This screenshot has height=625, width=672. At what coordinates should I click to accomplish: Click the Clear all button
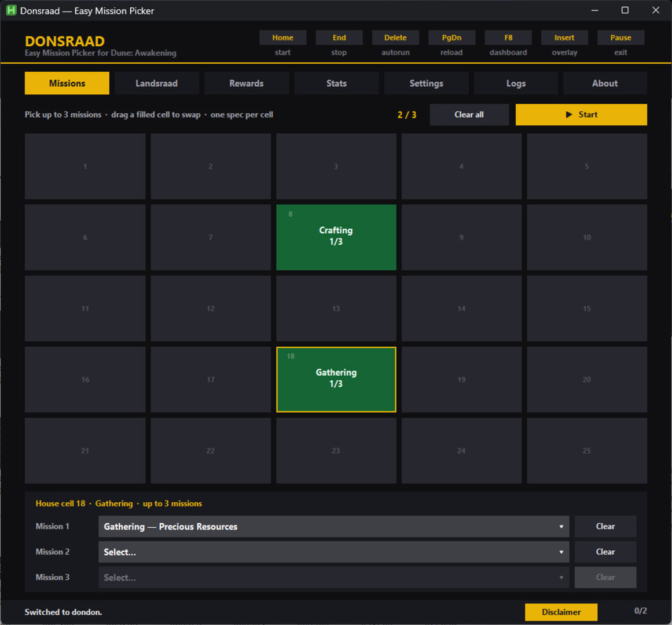point(469,115)
